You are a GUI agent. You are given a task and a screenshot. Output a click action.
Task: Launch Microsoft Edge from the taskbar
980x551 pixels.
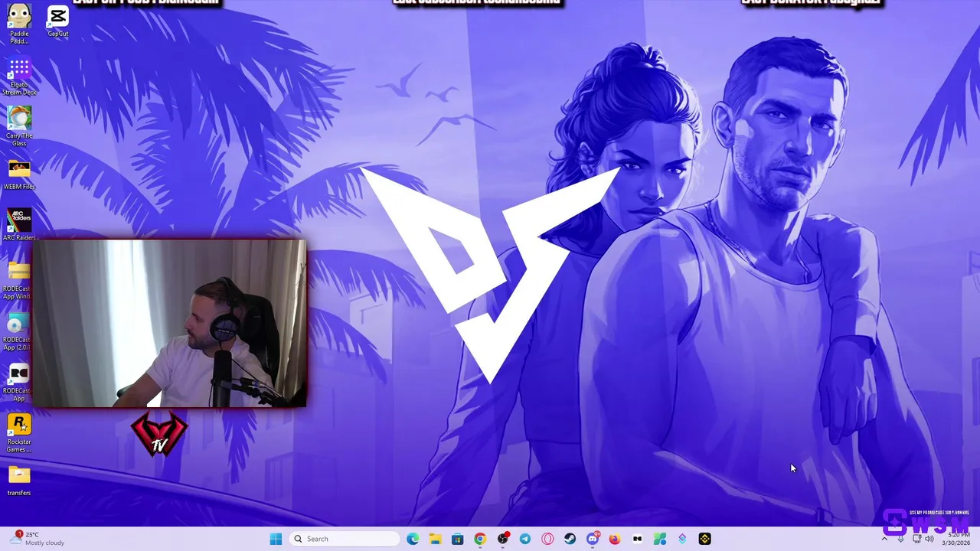[413, 539]
